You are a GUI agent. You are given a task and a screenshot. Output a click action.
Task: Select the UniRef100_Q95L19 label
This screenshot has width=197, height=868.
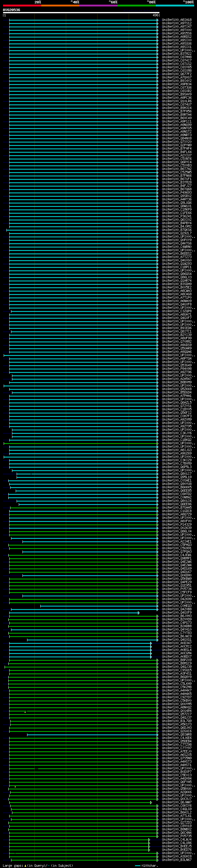point(177,478)
